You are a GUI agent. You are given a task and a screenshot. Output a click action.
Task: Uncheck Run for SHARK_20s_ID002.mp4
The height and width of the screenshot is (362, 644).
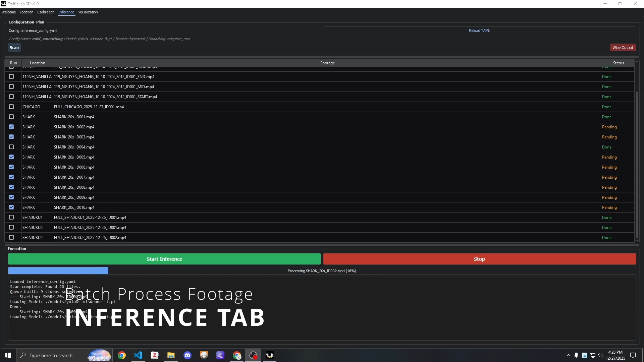click(x=11, y=127)
